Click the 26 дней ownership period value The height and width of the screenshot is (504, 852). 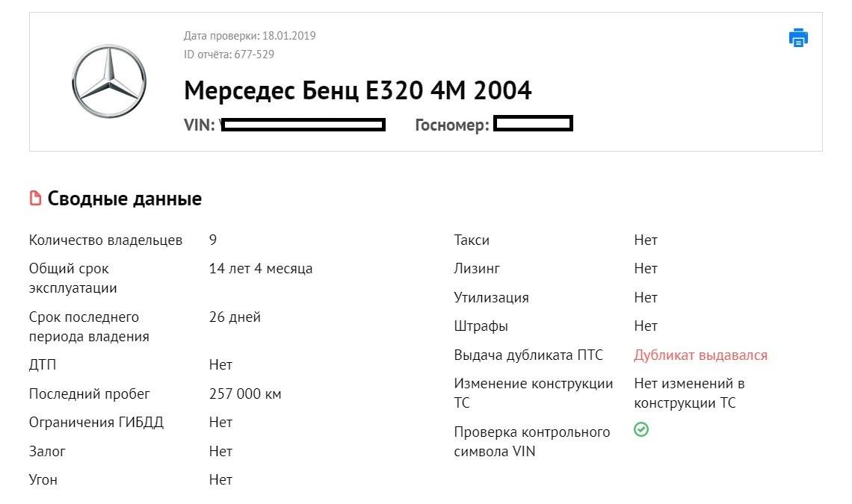[x=235, y=317]
